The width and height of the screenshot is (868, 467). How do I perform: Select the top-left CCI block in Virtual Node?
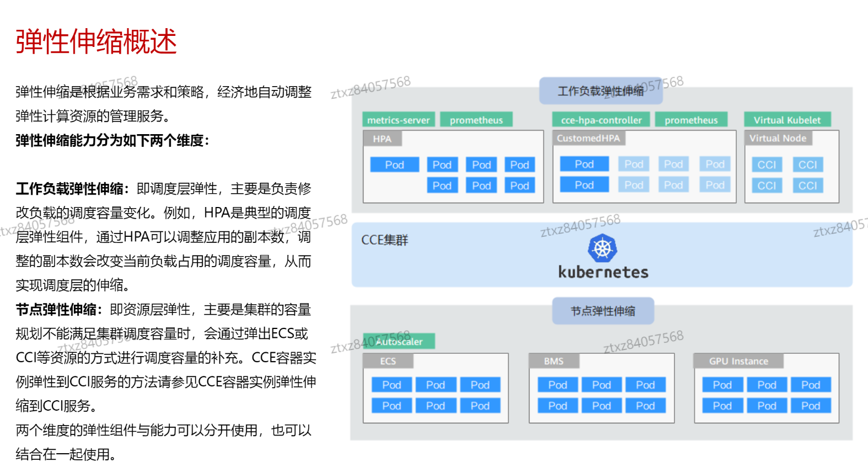[x=767, y=164]
